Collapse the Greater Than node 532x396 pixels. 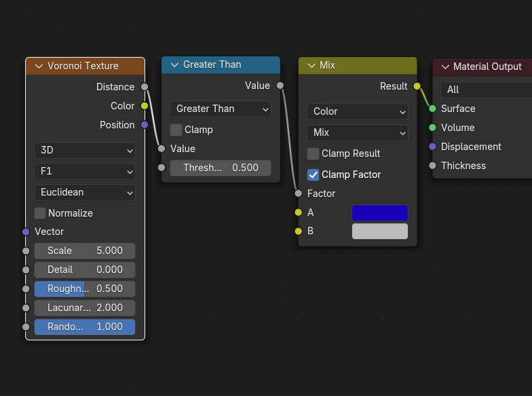coord(175,65)
